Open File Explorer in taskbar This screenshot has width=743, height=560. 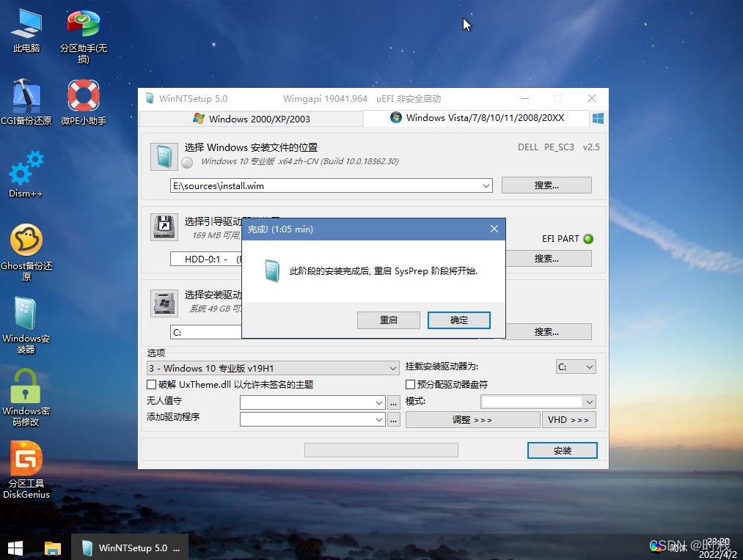[x=53, y=548]
